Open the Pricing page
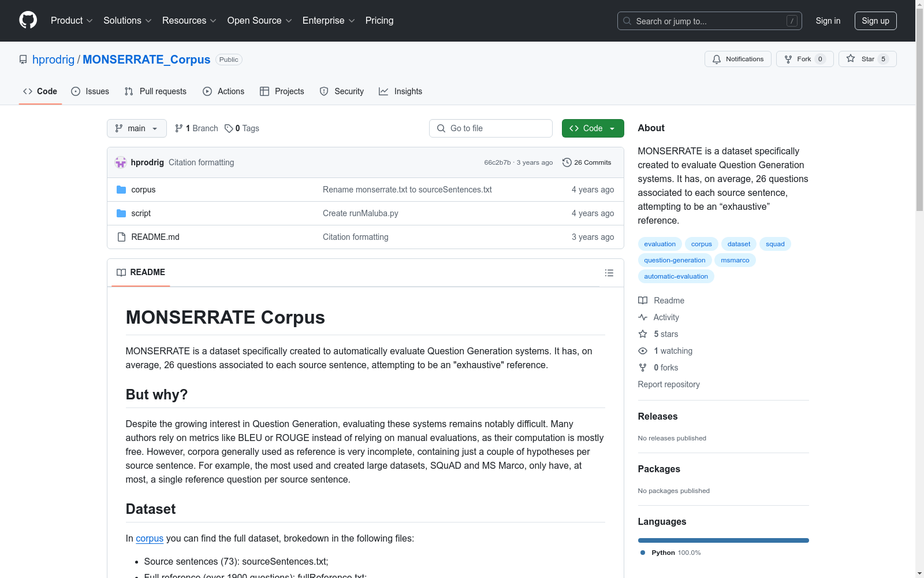Screen dimensions: 924x578 click(379, 21)
